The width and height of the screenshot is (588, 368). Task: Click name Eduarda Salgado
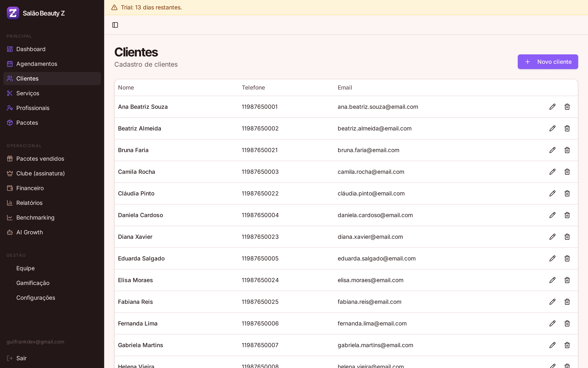coord(141,258)
